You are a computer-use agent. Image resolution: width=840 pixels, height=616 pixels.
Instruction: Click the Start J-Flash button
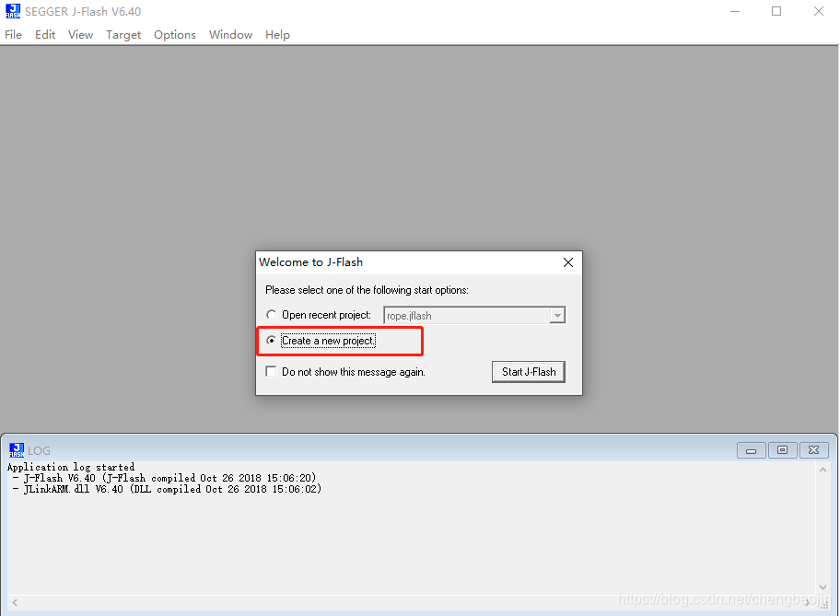[x=528, y=372]
